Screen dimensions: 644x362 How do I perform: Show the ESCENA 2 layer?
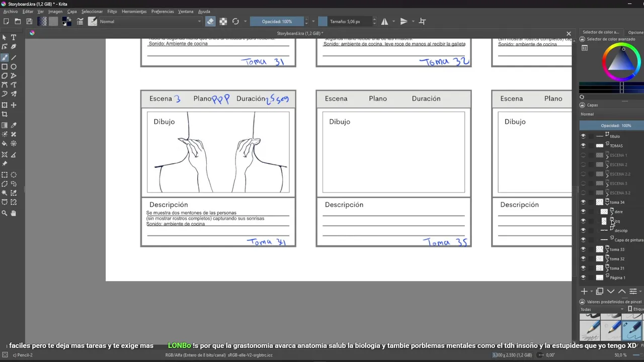click(x=583, y=164)
